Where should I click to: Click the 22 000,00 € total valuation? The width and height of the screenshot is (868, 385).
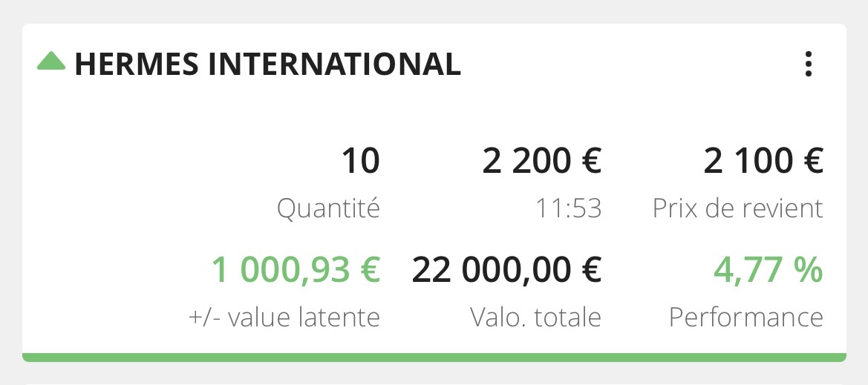click(x=506, y=270)
